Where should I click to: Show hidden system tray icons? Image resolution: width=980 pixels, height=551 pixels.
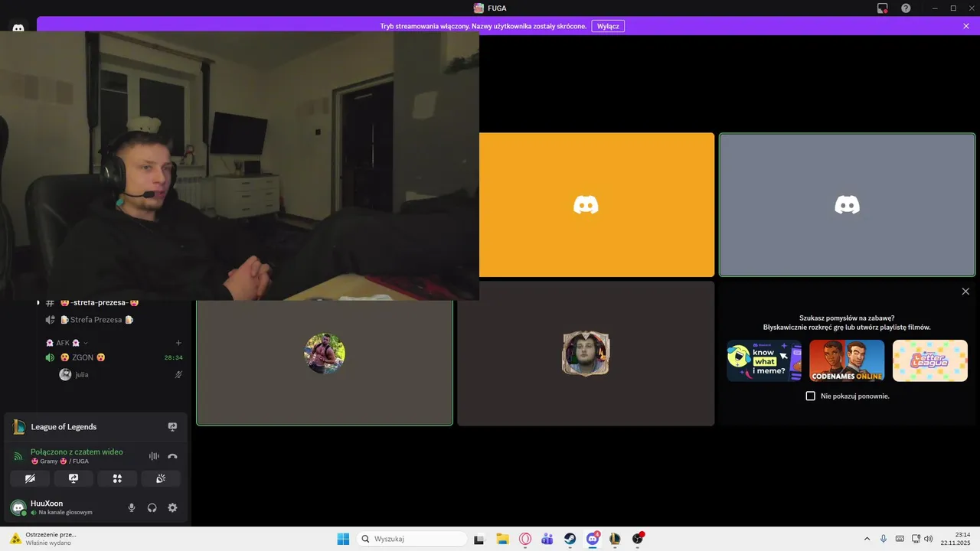[867, 539]
